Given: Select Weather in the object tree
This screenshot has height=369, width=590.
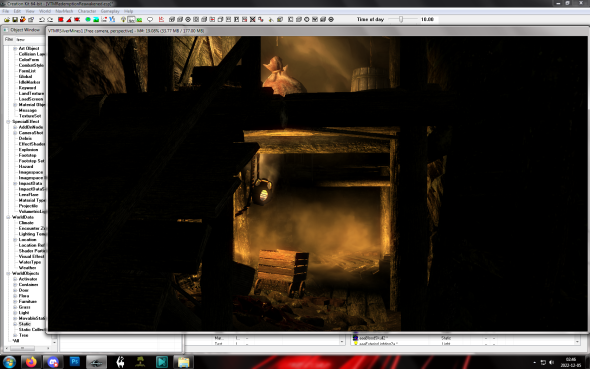Looking at the screenshot, I should (27, 268).
